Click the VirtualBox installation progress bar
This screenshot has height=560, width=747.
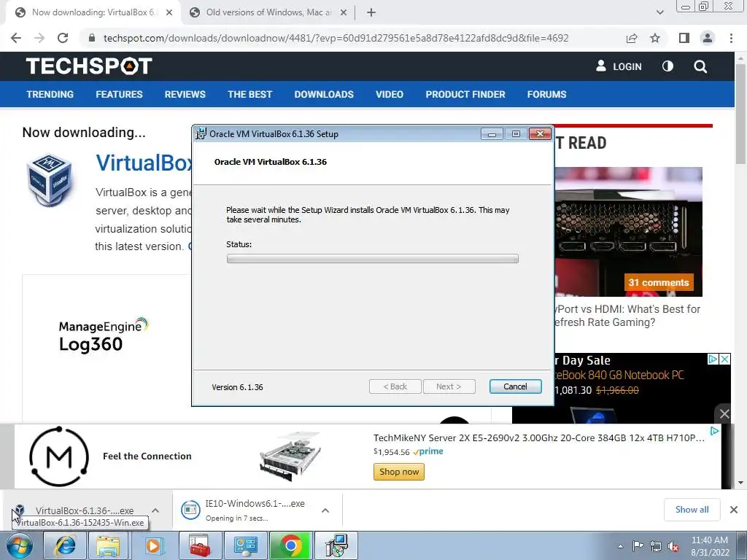point(373,259)
